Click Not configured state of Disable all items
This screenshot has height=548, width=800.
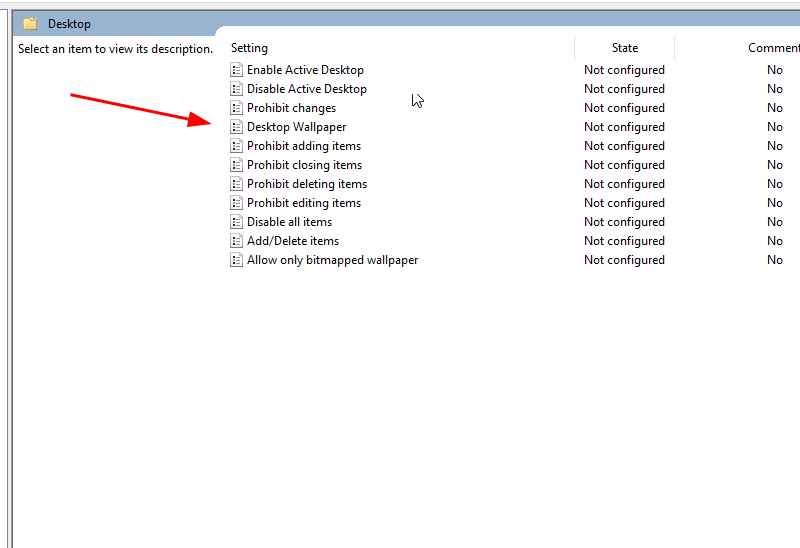(624, 222)
